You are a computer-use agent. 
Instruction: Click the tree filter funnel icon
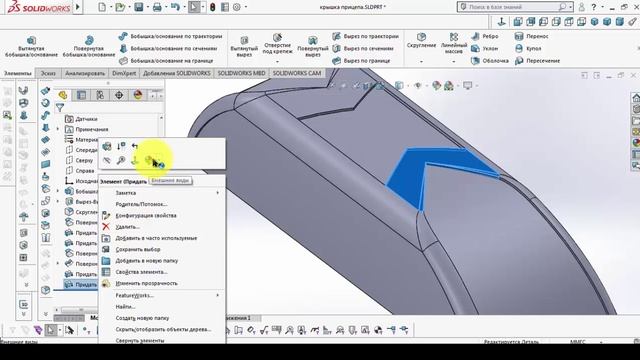tap(60, 108)
